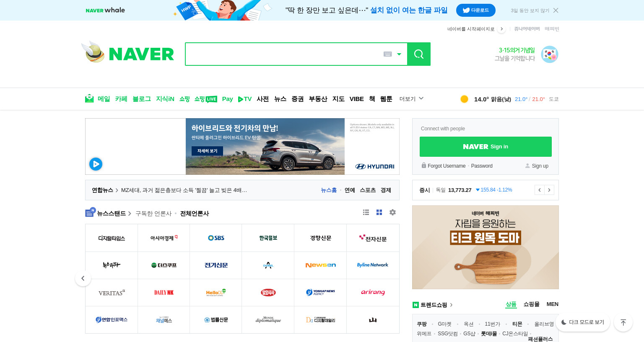The height and width of the screenshot is (342, 644).
Task: Open the on-screen keyboard icon in search box
Action: coord(388,54)
